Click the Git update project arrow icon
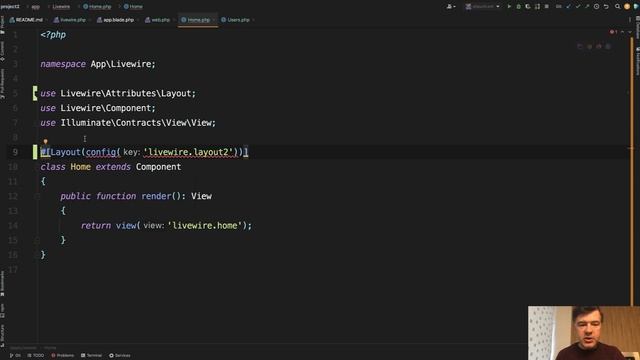Screen dimensions: 640x360 pos(568,7)
